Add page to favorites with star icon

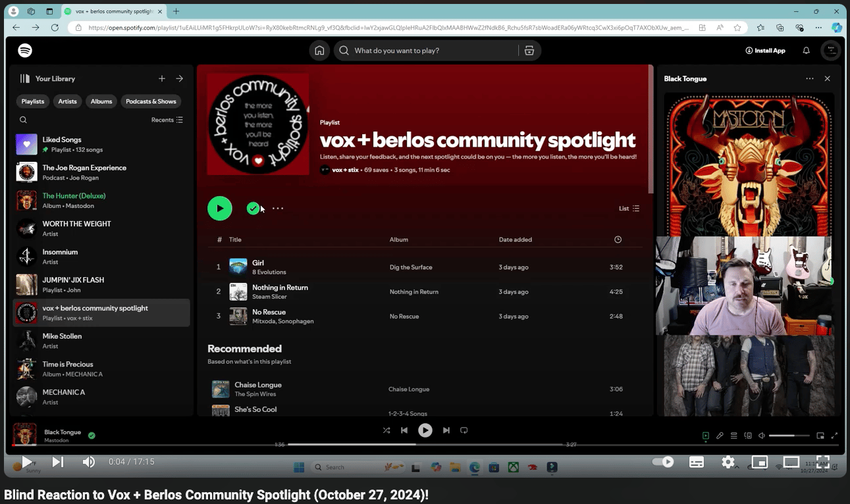click(x=737, y=28)
